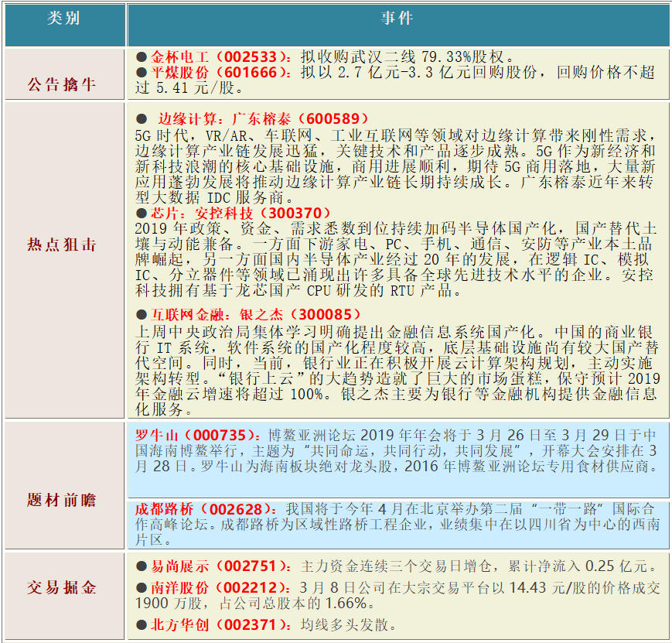Screen dimensions: 672x643
Task: Click stock name 北方华创(002371)
Action: point(222,625)
